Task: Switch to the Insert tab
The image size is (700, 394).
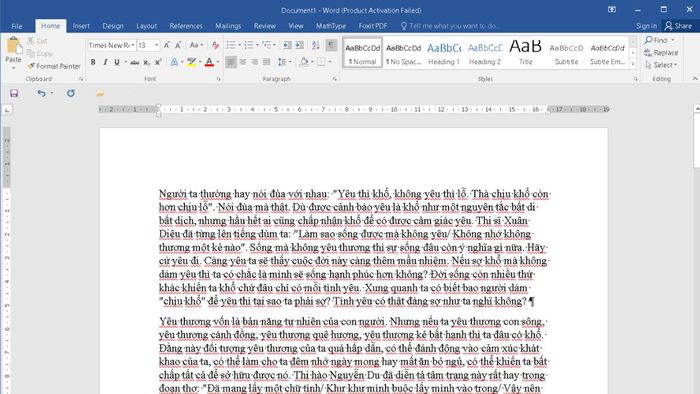Action: click(81, 26)
